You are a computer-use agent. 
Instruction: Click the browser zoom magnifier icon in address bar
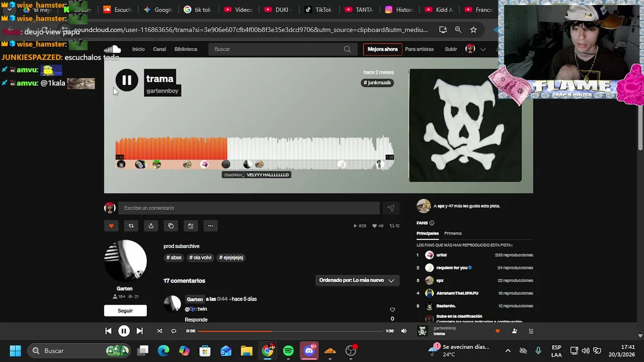coord(458,30)
